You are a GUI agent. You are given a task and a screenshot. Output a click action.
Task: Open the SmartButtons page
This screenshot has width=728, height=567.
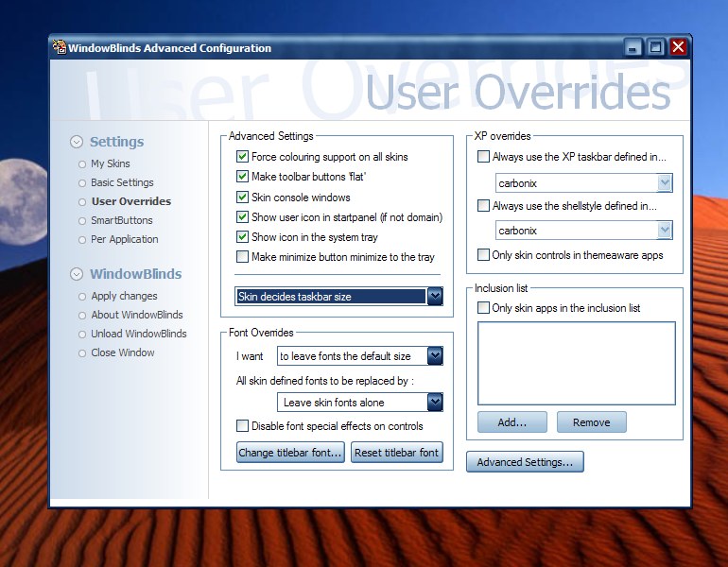[x=122, y=220]
